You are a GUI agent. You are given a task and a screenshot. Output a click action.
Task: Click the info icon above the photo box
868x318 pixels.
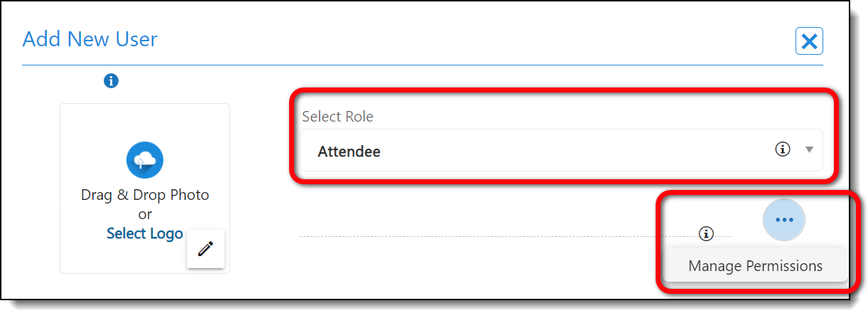coord(111,81)
